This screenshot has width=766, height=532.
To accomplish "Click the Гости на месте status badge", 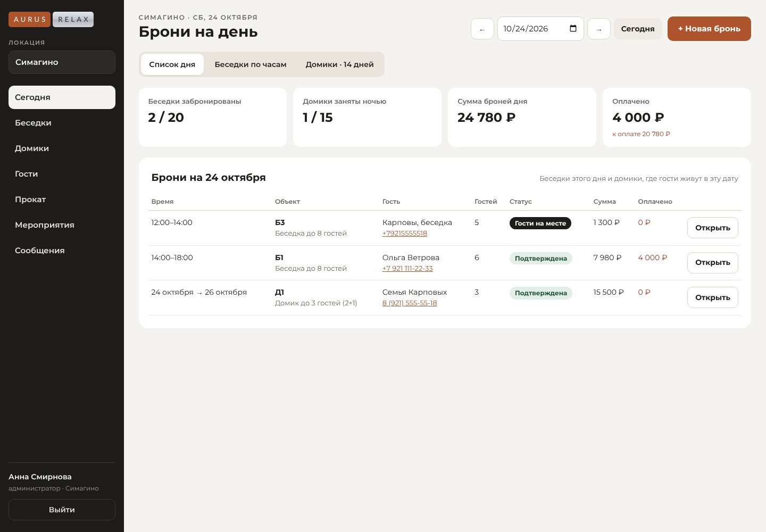I will click(x=540, y=223).
